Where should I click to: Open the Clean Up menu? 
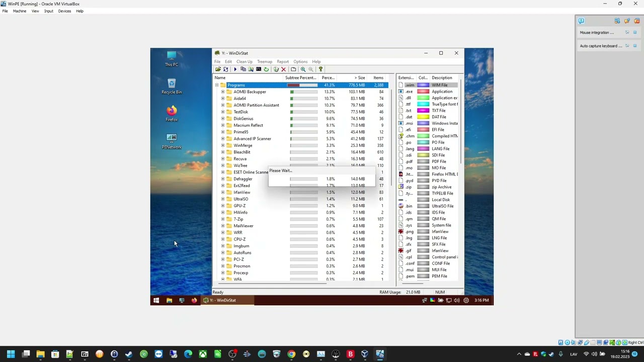click(245, 61)
